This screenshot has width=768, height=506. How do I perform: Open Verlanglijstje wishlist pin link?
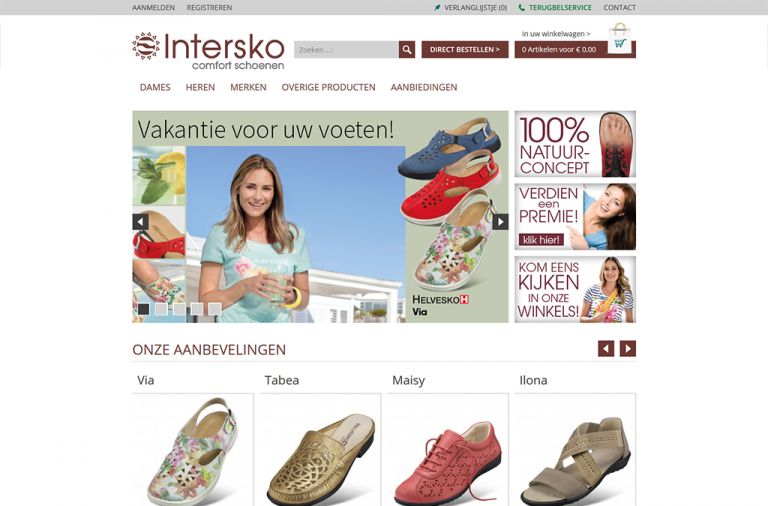pos(470,7)
